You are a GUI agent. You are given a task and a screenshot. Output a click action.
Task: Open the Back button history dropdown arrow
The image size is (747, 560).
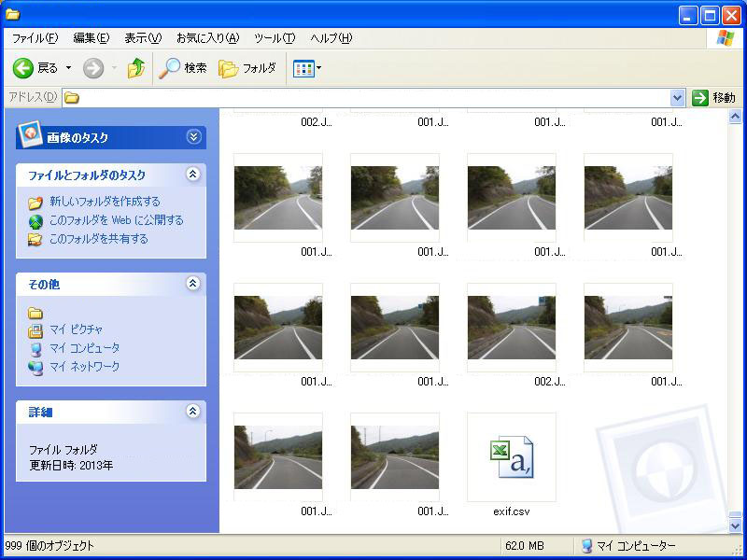coord(68,68)
